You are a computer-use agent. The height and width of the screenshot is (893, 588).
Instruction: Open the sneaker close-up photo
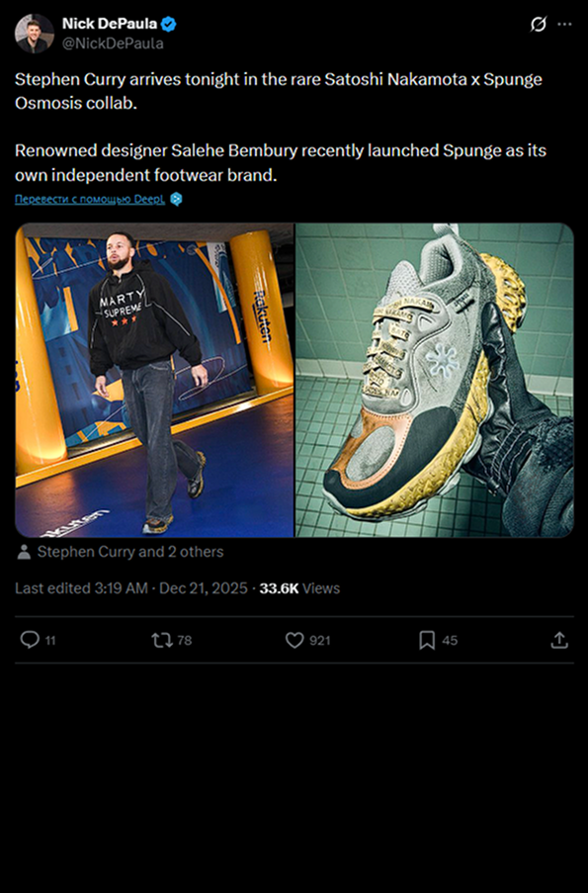coord(434,380)
